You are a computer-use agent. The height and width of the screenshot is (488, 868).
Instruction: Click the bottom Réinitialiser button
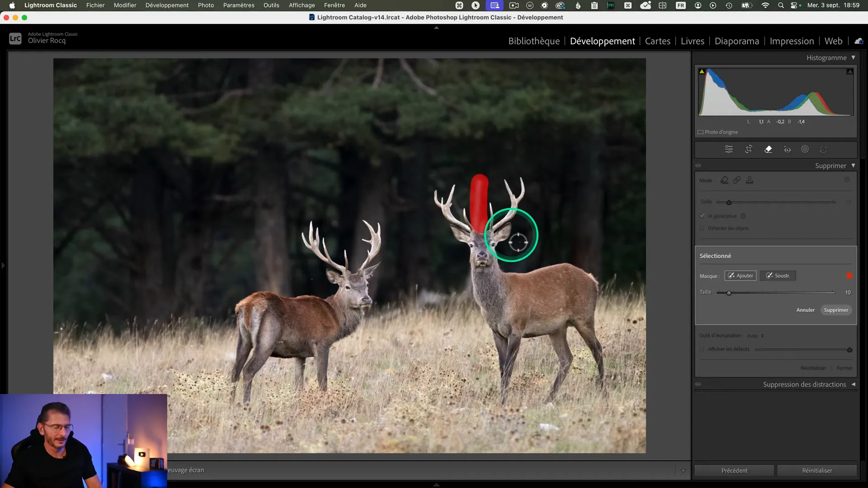tap(817, 470)
